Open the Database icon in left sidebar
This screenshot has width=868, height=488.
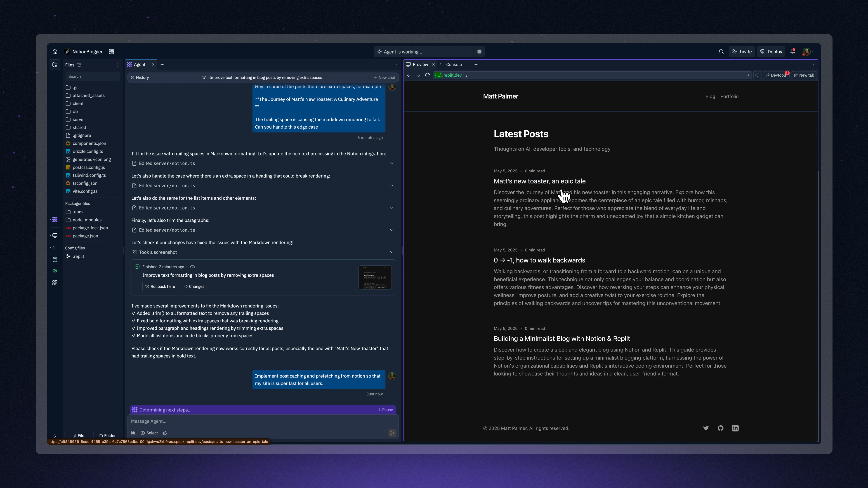[x=55, y=259]
